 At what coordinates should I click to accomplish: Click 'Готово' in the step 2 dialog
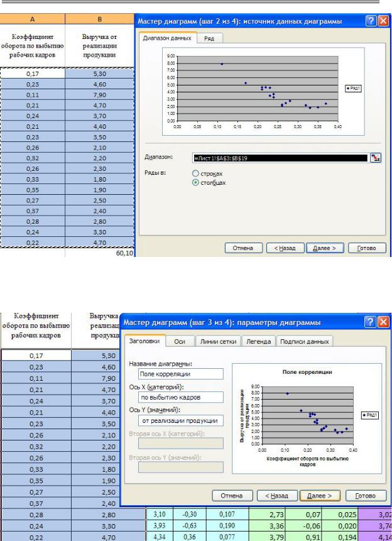point(367,248)
